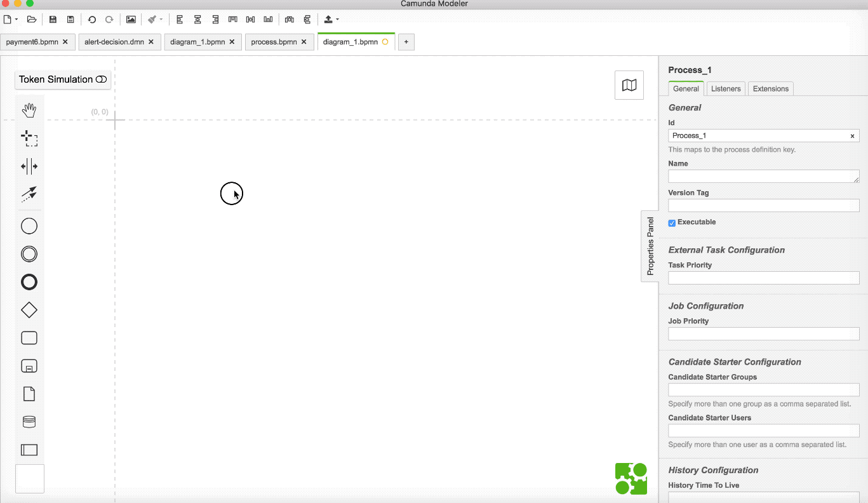Create a task from palette
This screenshot has width=868, height=503.
(x=29, y=338)
